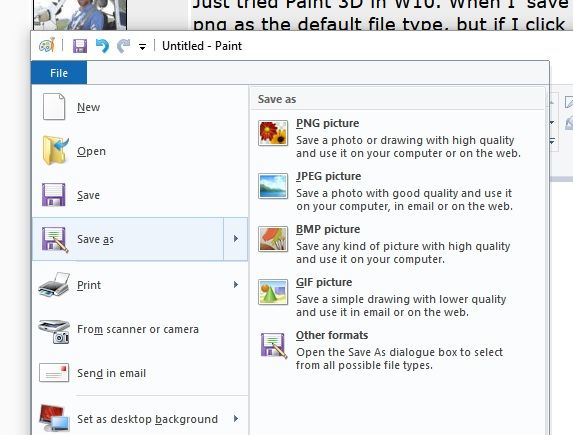Expand the Print submenu arrow
Viewport: 573px width, 435px height.
pos(236,285)
